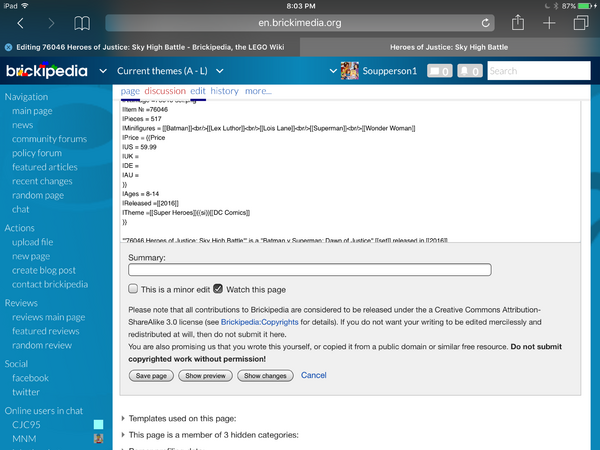Open the 'facebook' social link
600x450 pixels.
click(30, 378)
